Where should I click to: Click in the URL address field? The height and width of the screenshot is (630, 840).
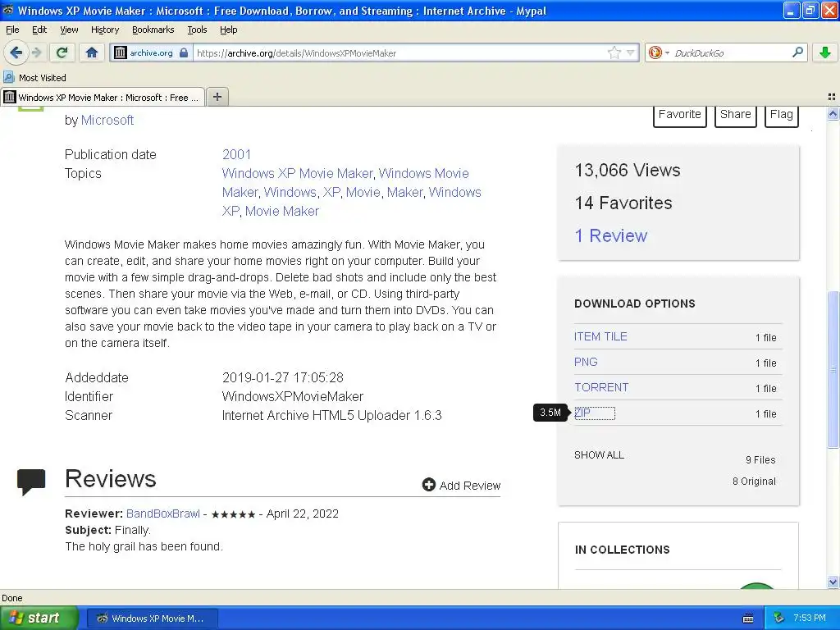coord(399,53)
